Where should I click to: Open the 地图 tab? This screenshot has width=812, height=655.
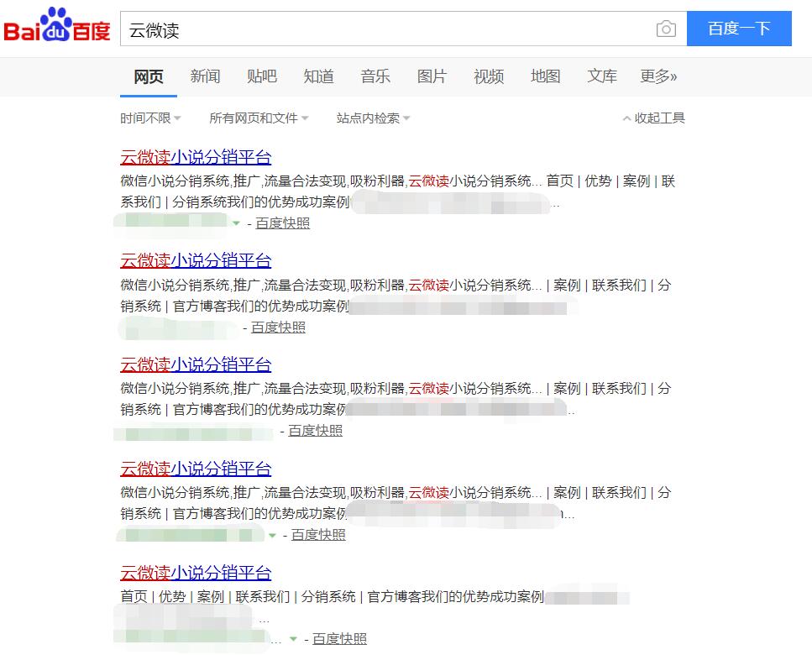click(545, 76)
